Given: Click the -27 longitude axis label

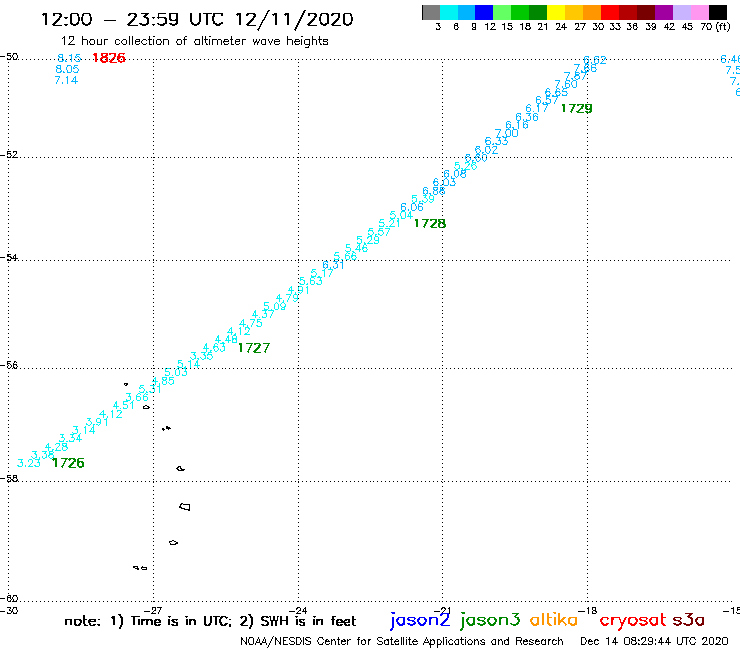Looking at the screenshot, I should [153, 610].
